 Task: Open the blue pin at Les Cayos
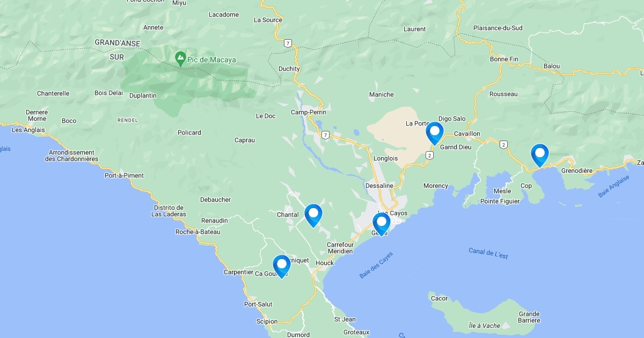point(382,224)
